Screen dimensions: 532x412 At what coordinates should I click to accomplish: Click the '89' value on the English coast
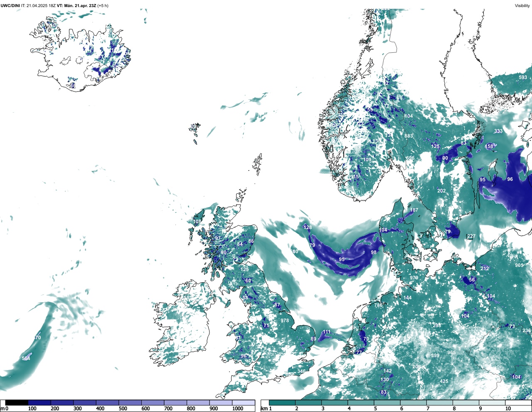[x=313, y=339]
